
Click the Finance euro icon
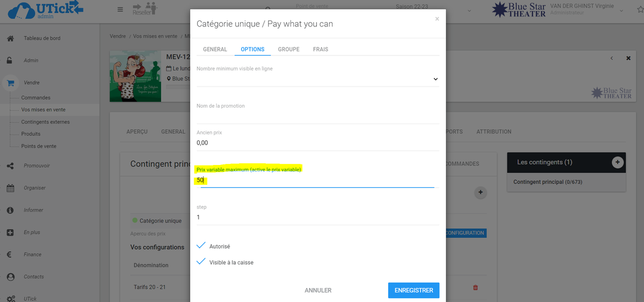10,255
